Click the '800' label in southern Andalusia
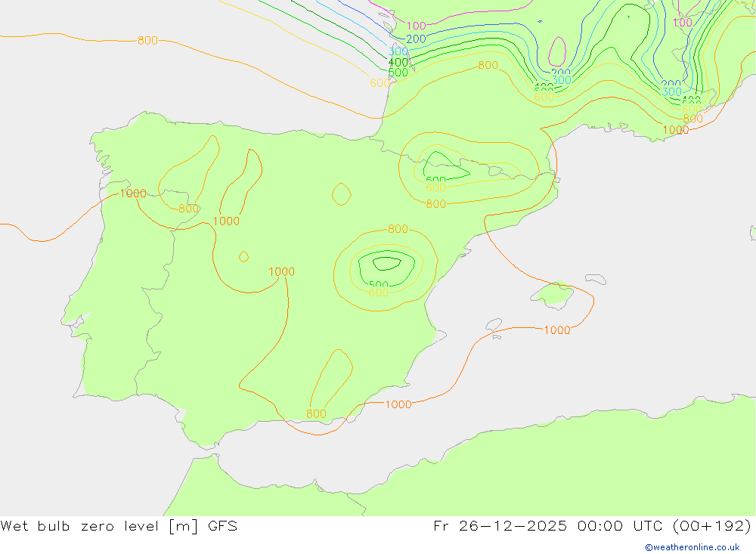This screenshot has width=756, height=554. [316, 413]
